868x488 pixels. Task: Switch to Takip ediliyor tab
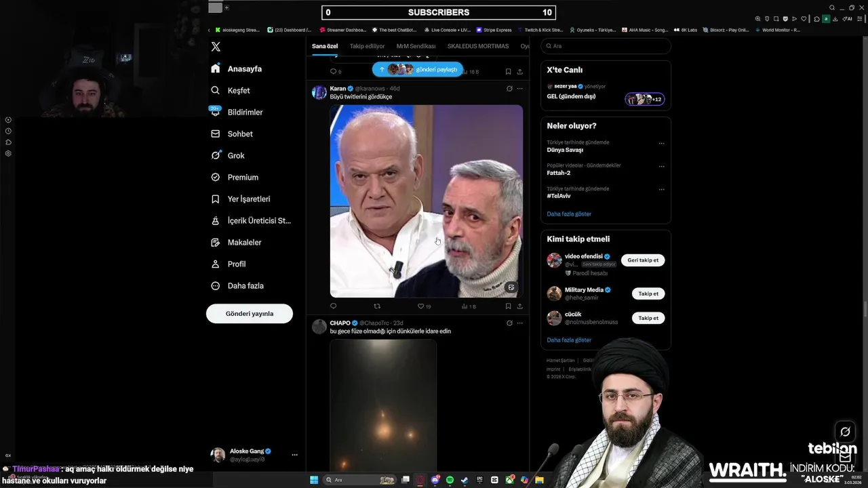point(367,46)
